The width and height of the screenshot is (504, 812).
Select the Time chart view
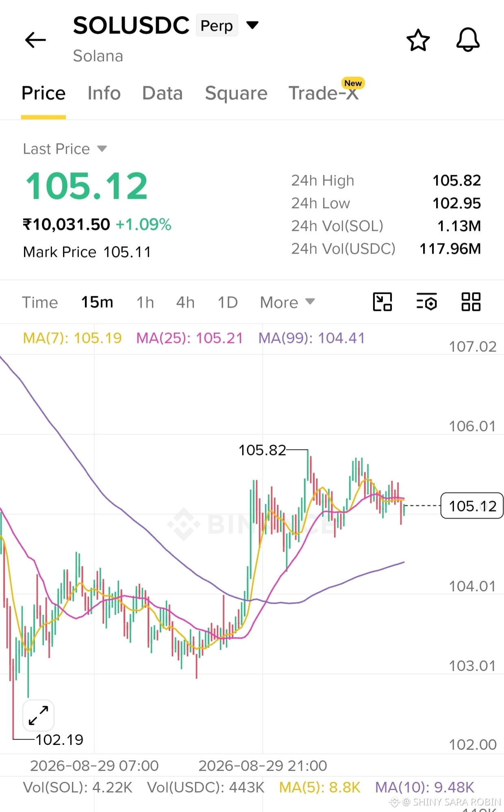pos(40,302)
